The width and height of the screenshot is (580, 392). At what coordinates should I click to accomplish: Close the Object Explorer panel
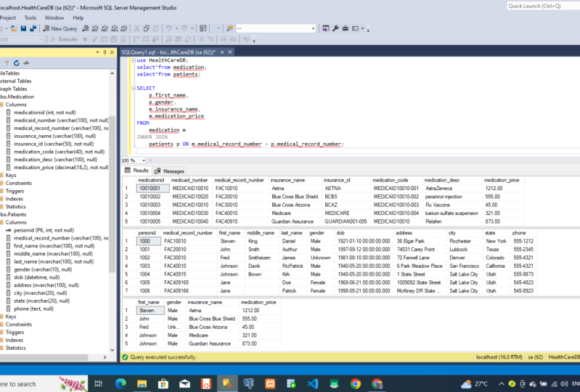point(112,52)
